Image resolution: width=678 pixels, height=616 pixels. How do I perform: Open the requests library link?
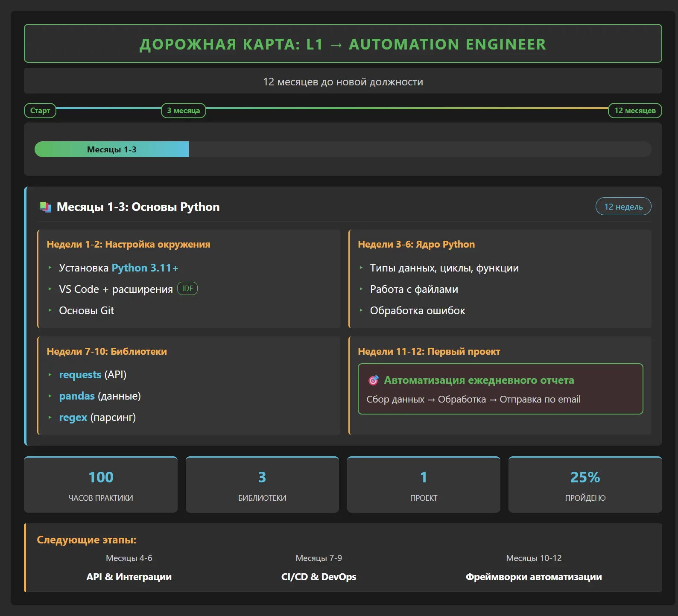(80, 374)
